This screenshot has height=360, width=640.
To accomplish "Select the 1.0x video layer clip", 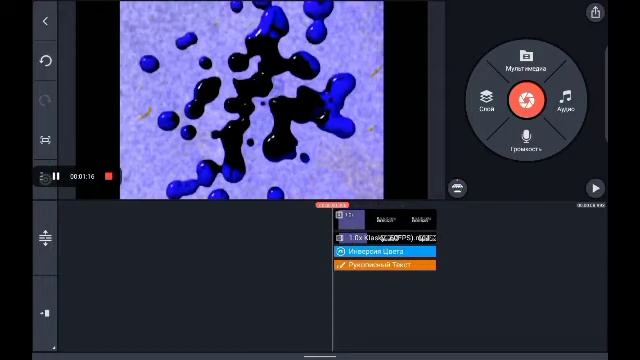I will pyautogui.click(x=385, y=238).
